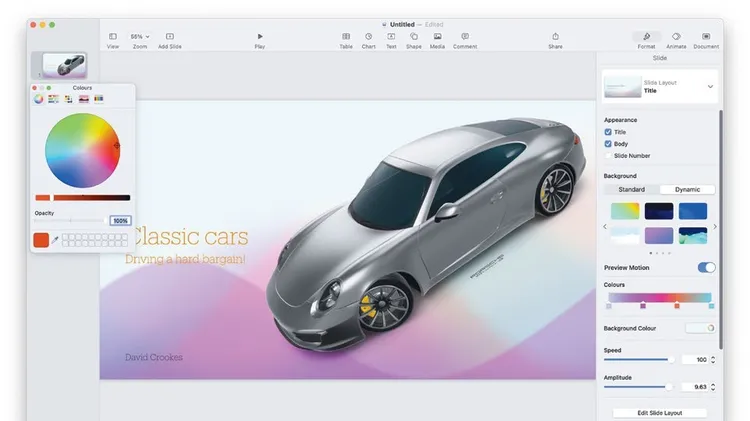Click the colour wheel picker
This screenshot has height=421, width=750.
click(x=82, y=150)
